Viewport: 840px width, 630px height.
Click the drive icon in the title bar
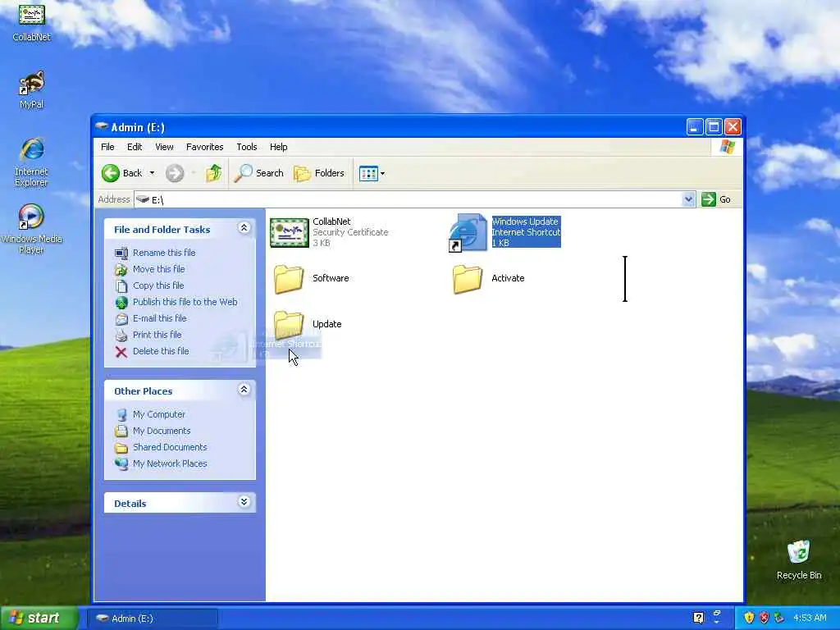coord(102,126)
